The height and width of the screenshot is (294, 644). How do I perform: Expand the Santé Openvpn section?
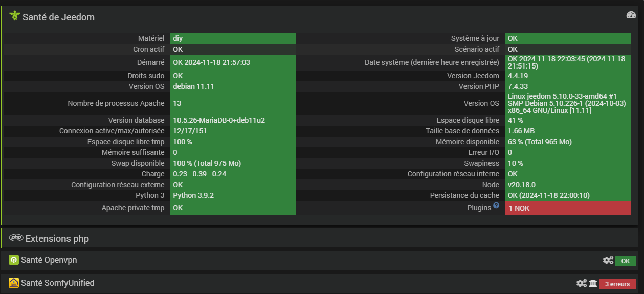(49, 260)
